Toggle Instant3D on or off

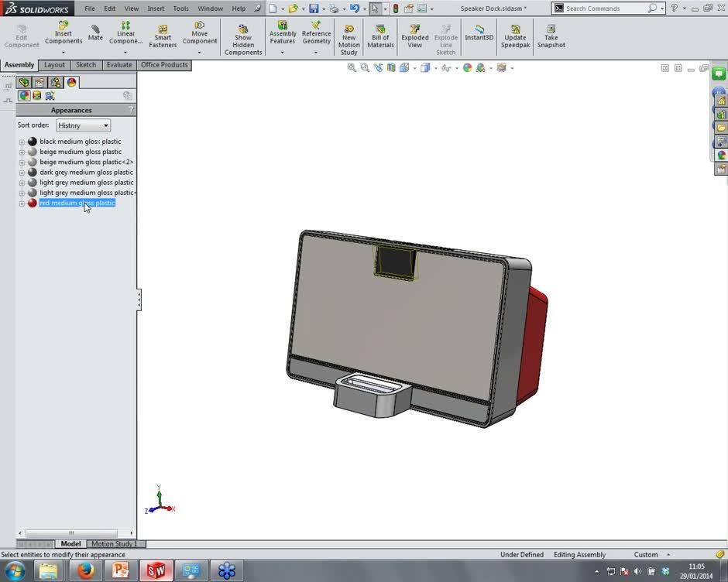pos(479,34)
